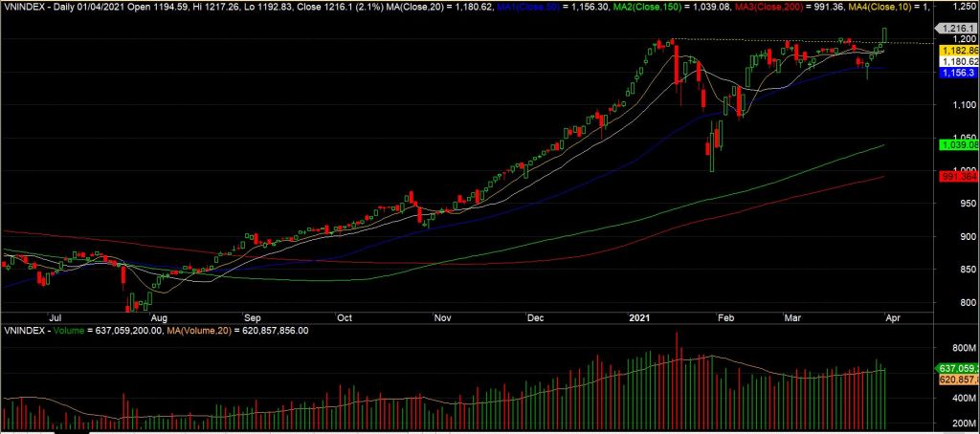980x434 pixels.
Task: Click the 1,250 price axis label
Action: pos(965,6)
